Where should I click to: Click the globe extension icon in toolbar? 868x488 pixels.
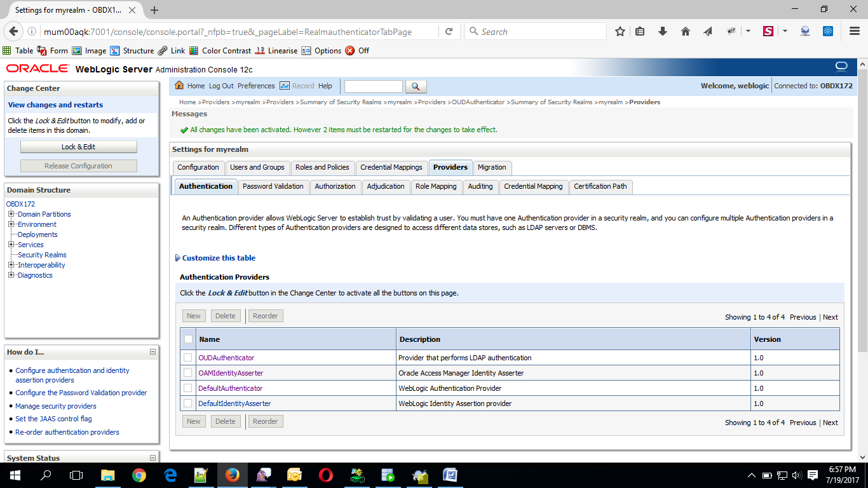click(805, 31)
